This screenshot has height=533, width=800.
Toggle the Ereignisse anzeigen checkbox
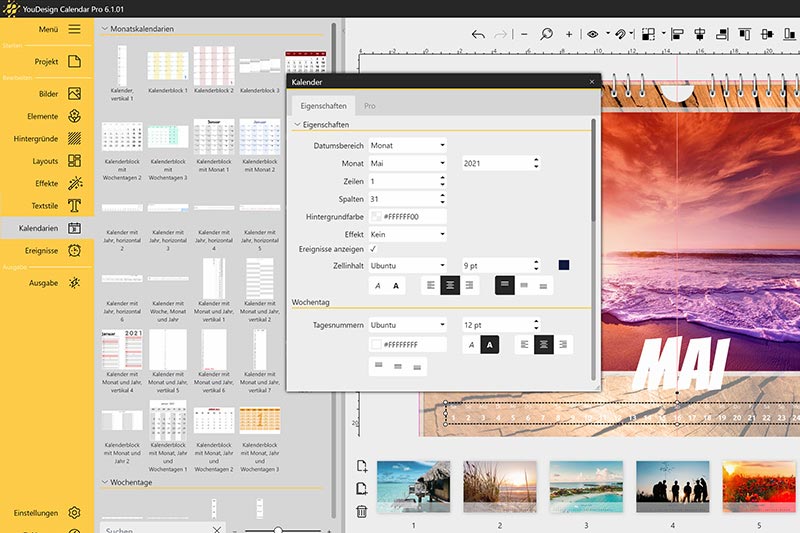point(373,249)
